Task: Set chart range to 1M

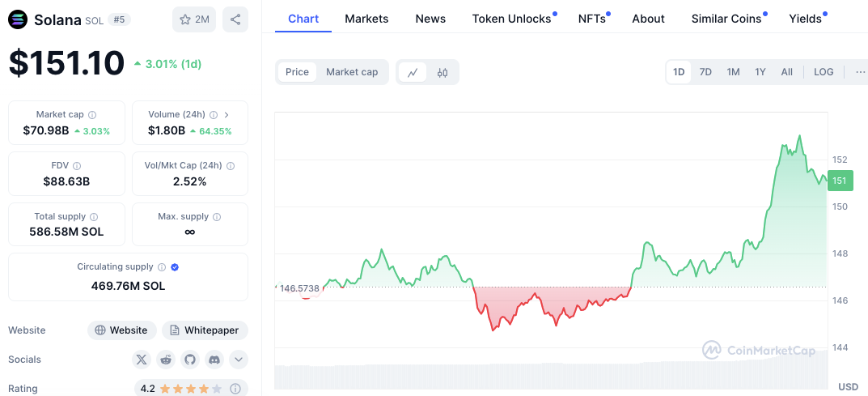Action: tap(734, 72)
